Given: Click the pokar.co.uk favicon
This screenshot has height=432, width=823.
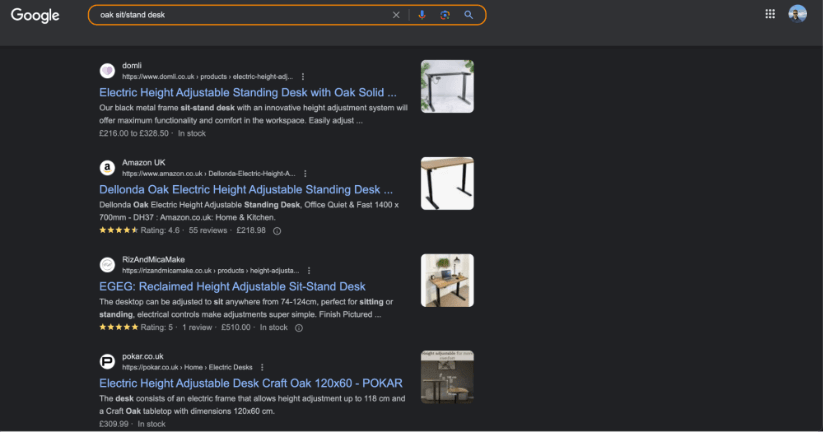Looking at the screenshot, I should click(107, 361).
